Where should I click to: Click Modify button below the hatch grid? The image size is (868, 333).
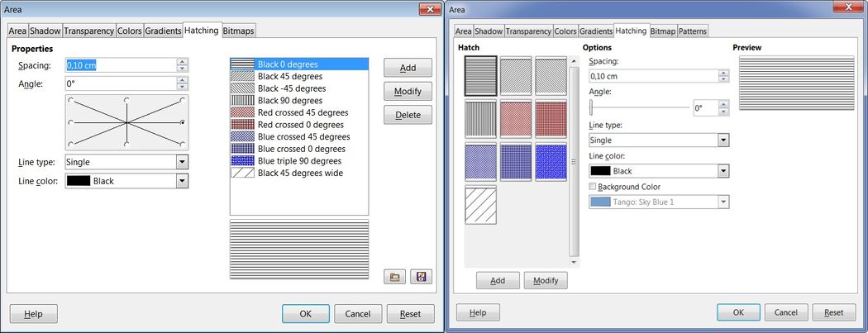546,281
